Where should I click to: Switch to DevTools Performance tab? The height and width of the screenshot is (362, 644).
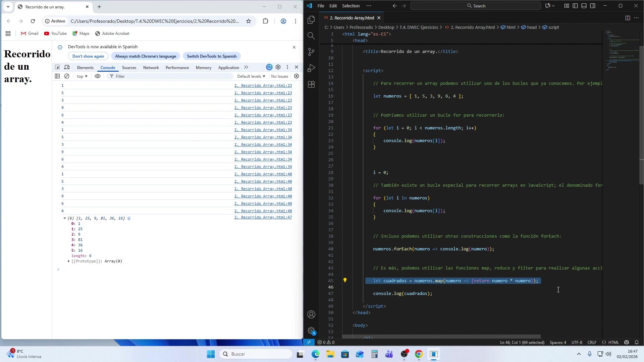click(177, 68)
